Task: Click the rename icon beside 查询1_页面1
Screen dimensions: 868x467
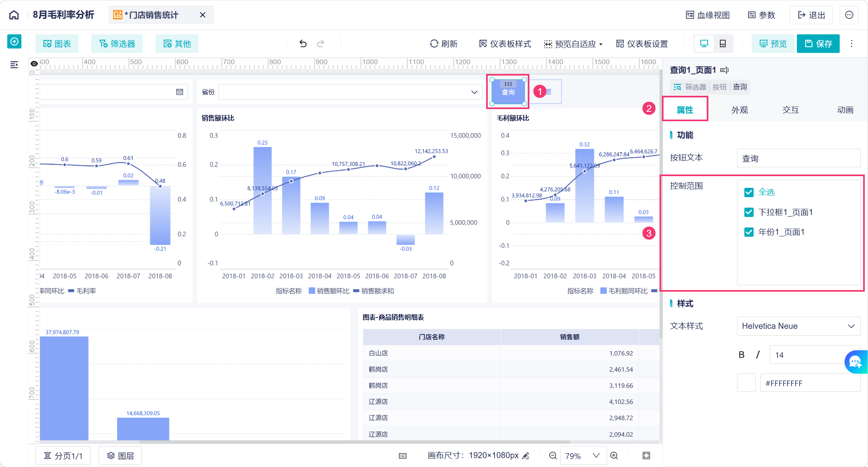Action: pyautogui.click(x=725, y=70)
